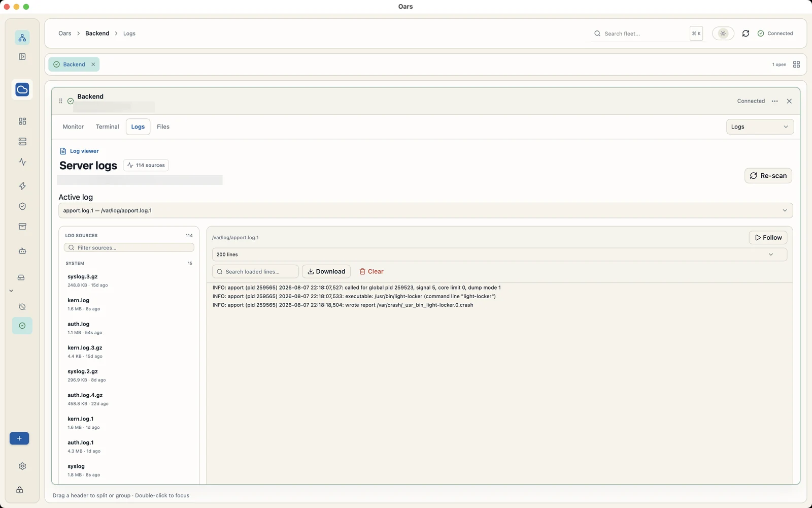Viewport: 812px width, 508px height.
Task: Open the lightning bolt icon in sidebar
Action: point(22,186)
